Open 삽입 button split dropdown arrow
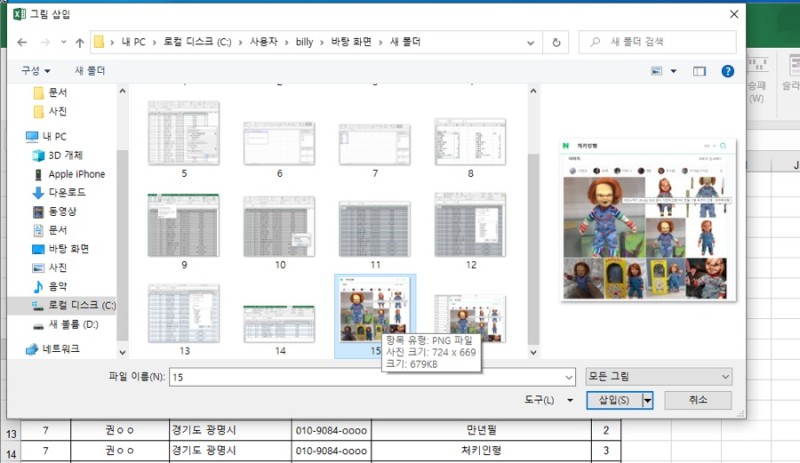The height and width of the screenshot is (463, 800). pos(647,400)
